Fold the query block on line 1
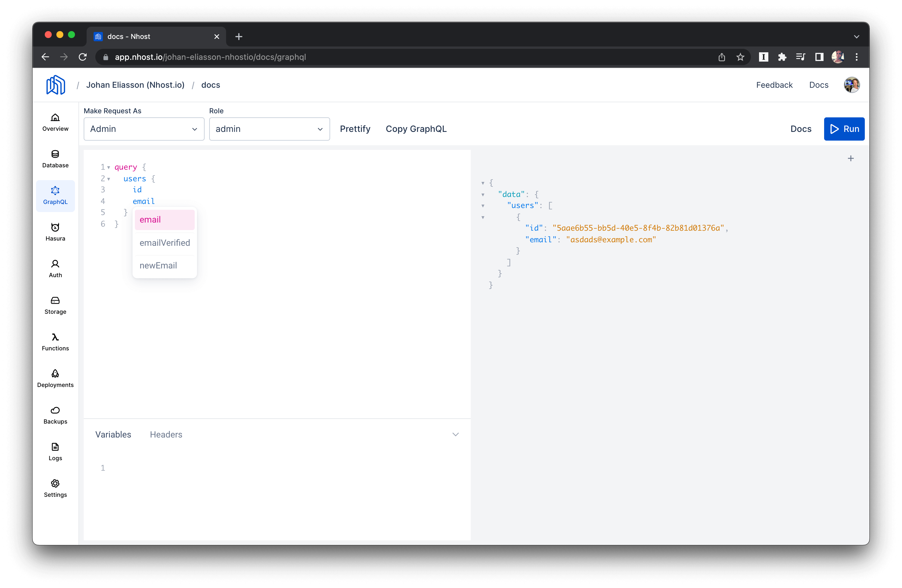Image resolution: width=902 pixels, height=588 pixels. pyautogui.click(x=108, y=167)
